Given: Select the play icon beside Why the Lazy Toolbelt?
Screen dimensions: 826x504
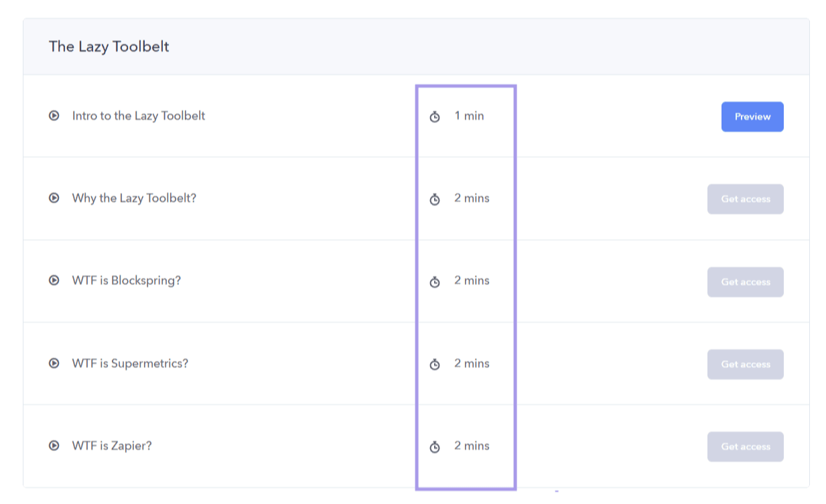Looking at the screenshot, I should pyautogui.click(x=54, y=198).
